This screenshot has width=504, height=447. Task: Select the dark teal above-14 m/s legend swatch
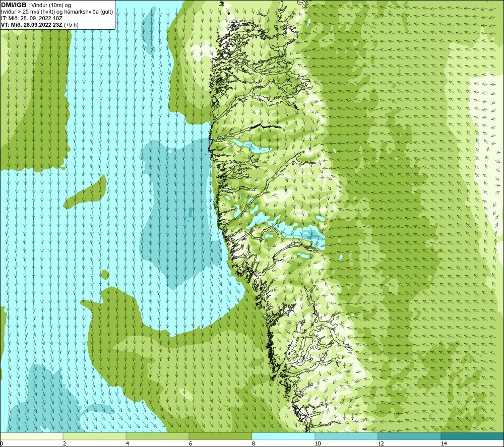pos(472,436)
